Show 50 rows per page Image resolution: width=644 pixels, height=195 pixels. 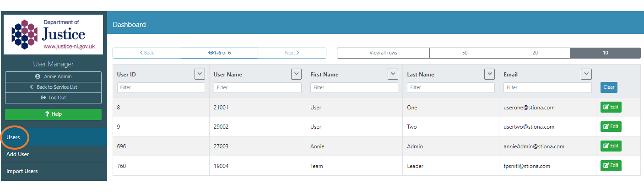tap(465, 53)
